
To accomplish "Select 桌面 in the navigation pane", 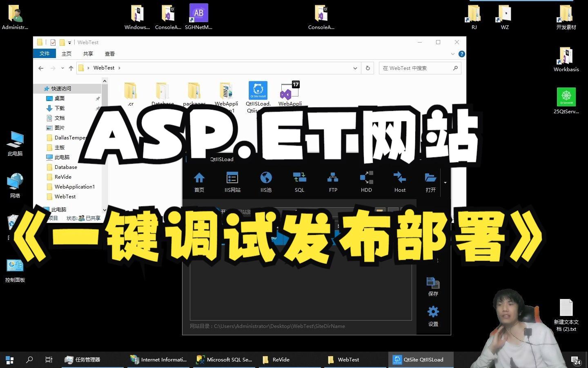I will [60, 98].
